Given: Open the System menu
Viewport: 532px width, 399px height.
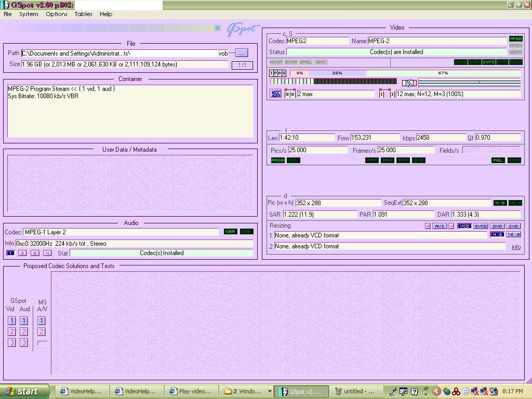Looking at the screenshot, I should tap(29, 14).
